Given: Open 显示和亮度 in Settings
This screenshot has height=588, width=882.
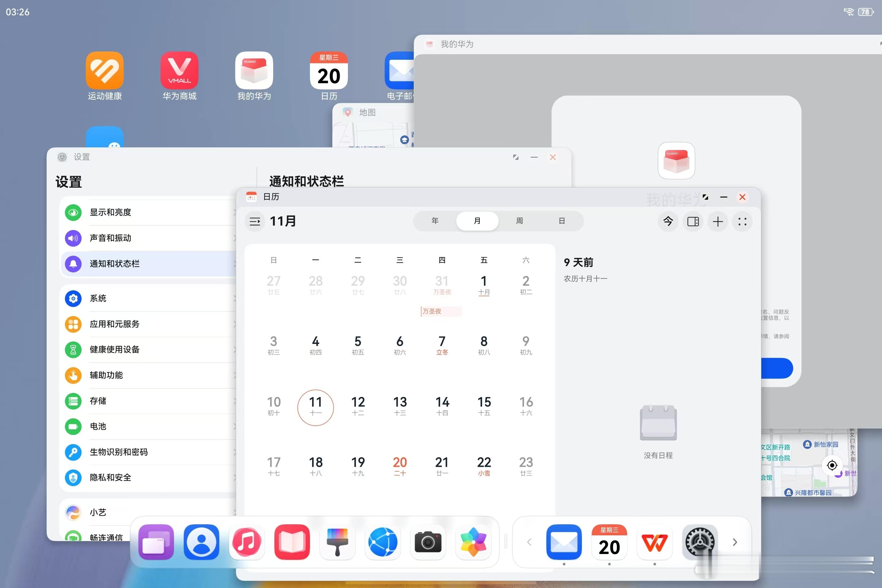Looking at the screenshot, I should pyautogui.click(x=148, y=212).
